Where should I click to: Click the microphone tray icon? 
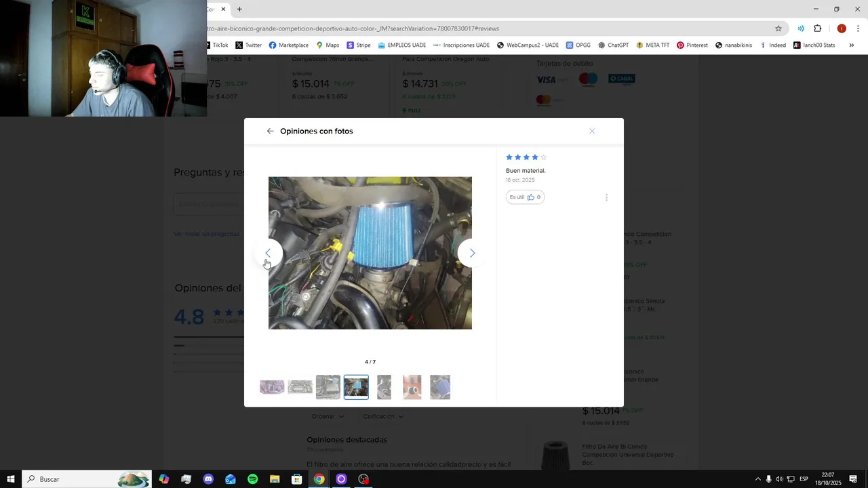(x=768, y=479)
